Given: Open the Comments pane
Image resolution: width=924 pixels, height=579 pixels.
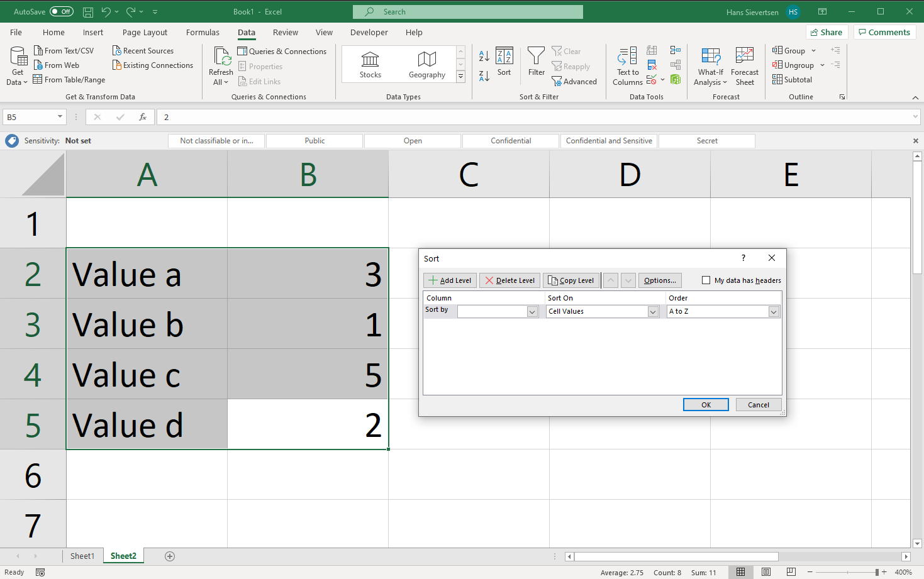Looking at the screenshot, I should coord(884,32).
